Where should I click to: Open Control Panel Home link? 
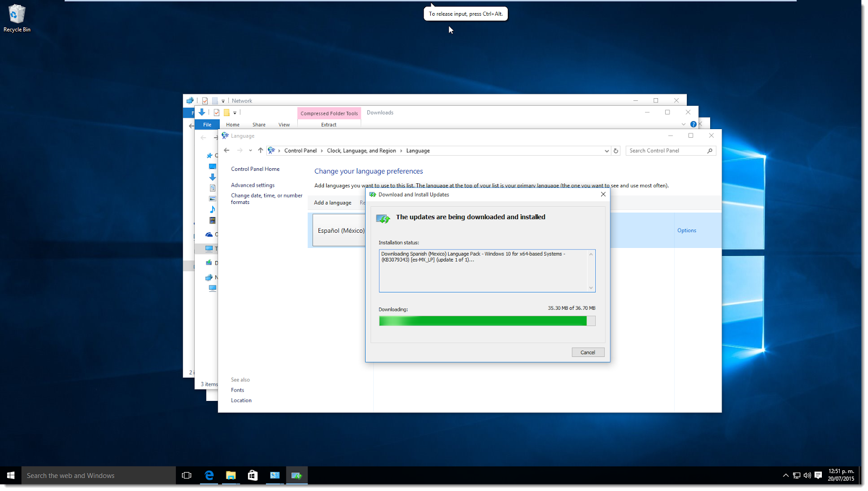click(255, 169)
